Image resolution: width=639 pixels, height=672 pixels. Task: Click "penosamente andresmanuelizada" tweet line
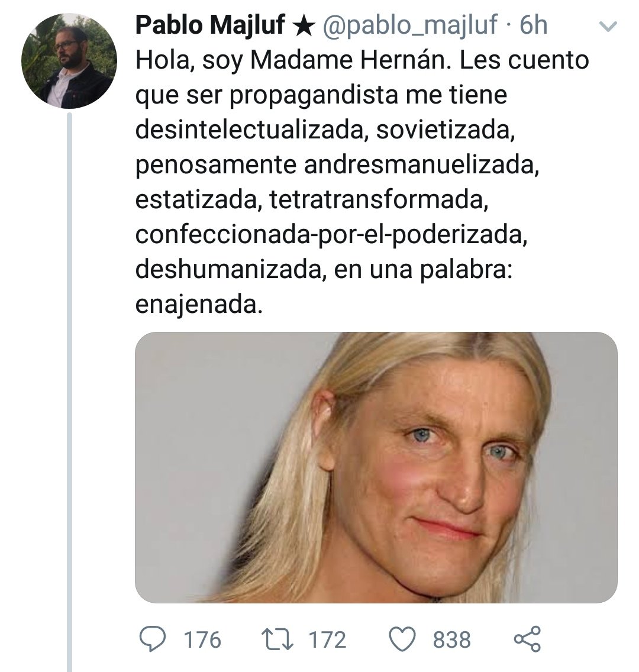(x=337, y=165)
